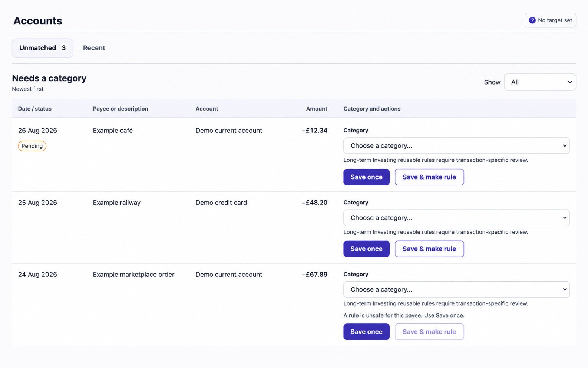
Task: Save once for Example railway transaction
Action: coord(366,249)
